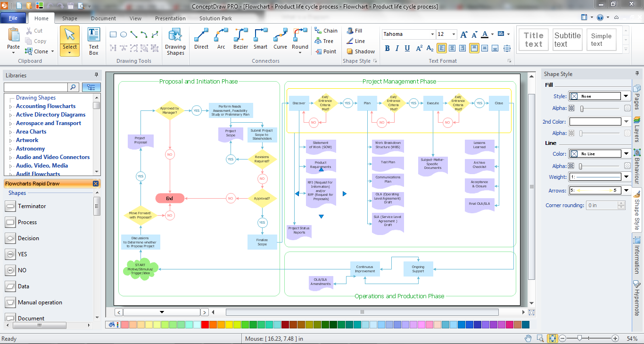Open Drawing Shapes gallery

point(175,42)
